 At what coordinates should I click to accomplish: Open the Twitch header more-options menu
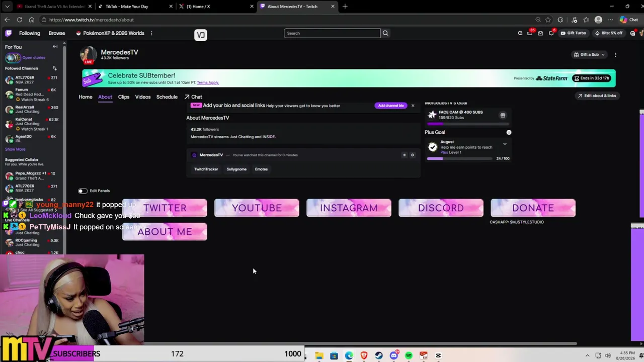click(x=151, y=33)
